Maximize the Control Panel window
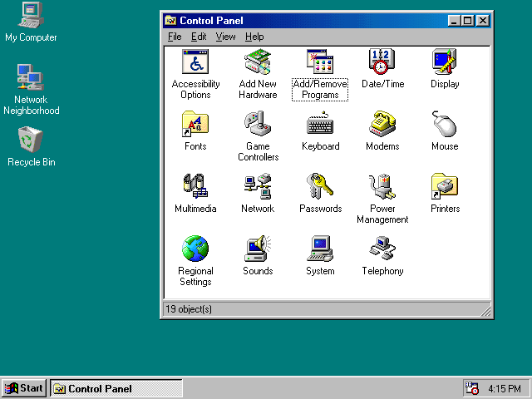 click(467, 21)
